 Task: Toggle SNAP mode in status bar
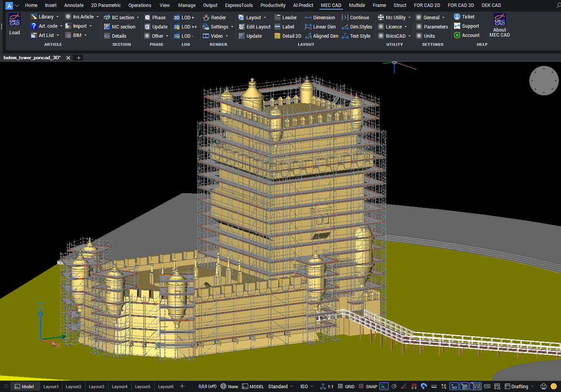(x=368, y=387)
